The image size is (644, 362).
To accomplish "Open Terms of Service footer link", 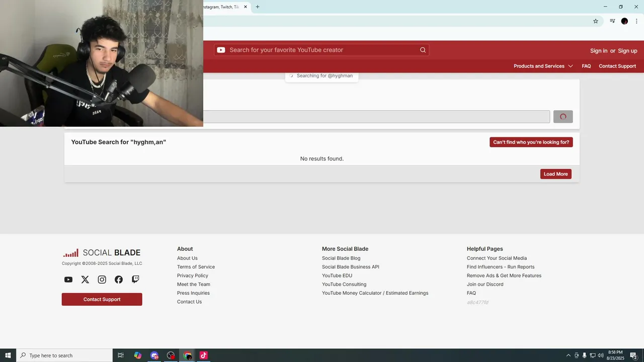I will pyautogui.click(x=196, y=267).
